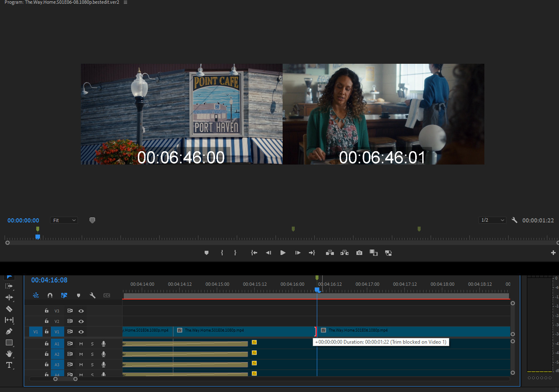Toggle track targeting for V3

(x=57, y=311)
